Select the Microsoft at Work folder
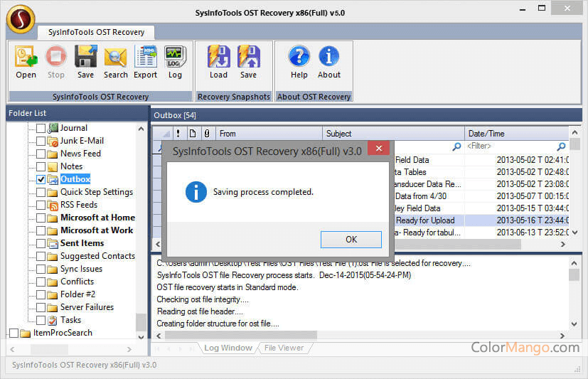 coord(97,230)
